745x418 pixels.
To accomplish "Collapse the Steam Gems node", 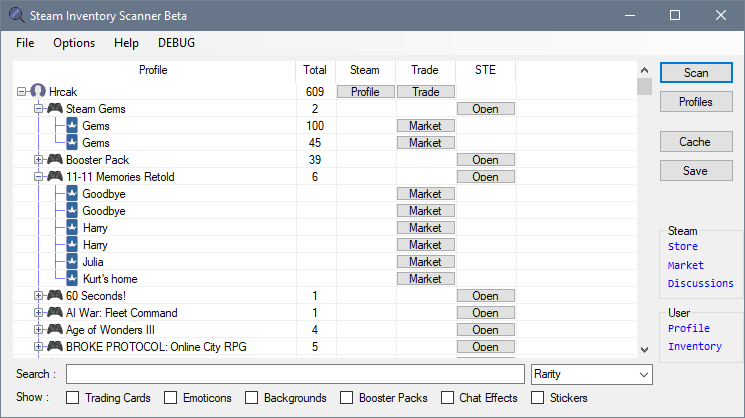I will pos(38,108).
